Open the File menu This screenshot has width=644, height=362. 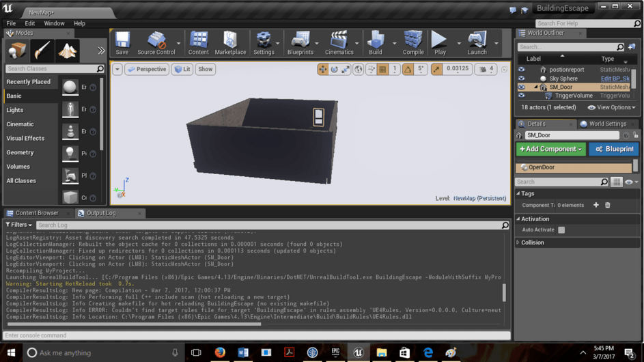tap(11, 23)
